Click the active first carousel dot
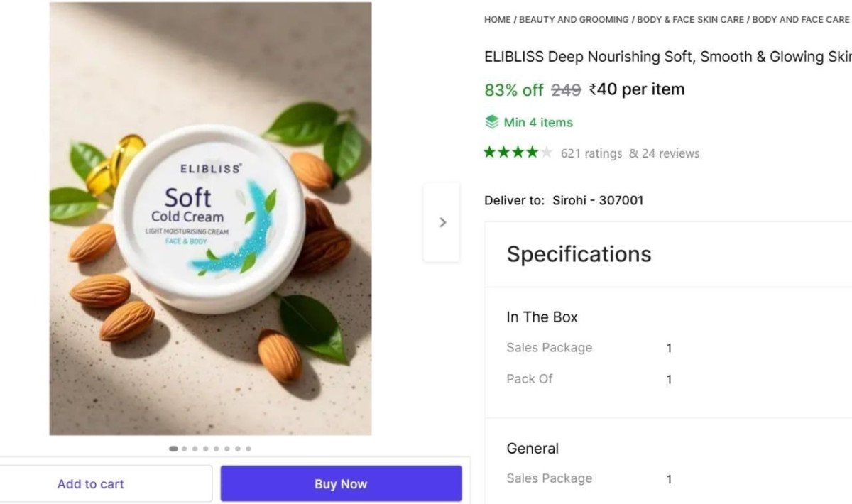 click(x=173, y=449)
